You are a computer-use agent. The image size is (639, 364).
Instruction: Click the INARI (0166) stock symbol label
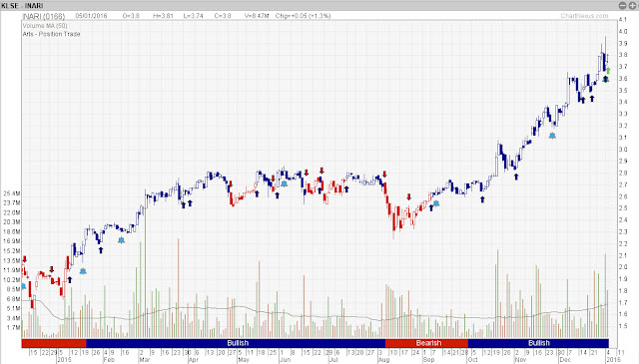click(x=44, y=16)
